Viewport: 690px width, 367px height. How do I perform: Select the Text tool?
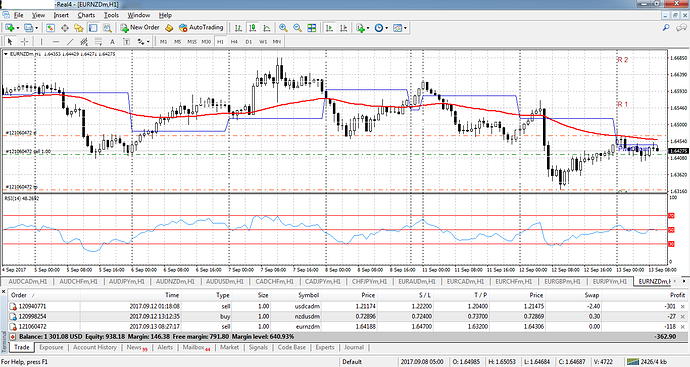point(112,41)
